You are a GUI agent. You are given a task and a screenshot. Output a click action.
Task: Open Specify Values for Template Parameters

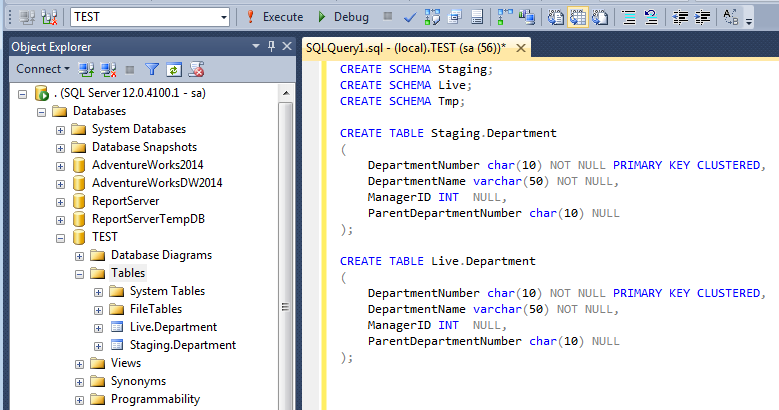pos(730,17)
